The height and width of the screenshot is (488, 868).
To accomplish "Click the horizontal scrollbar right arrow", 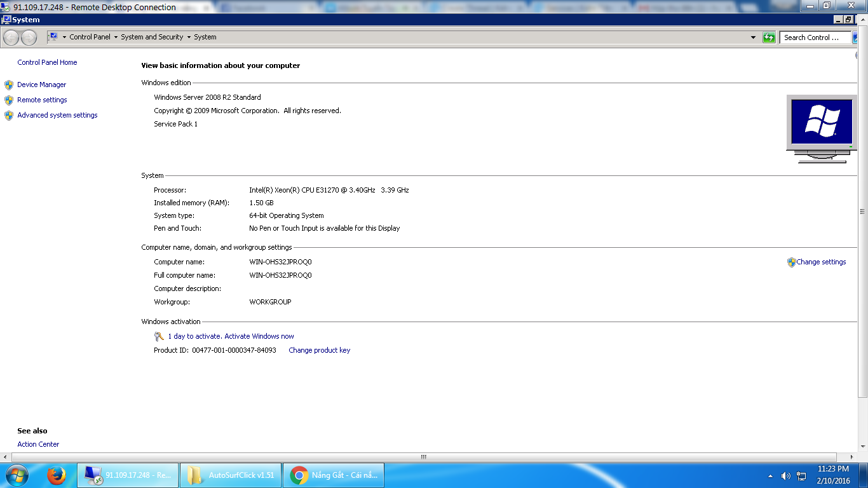I will pos(853,457).
